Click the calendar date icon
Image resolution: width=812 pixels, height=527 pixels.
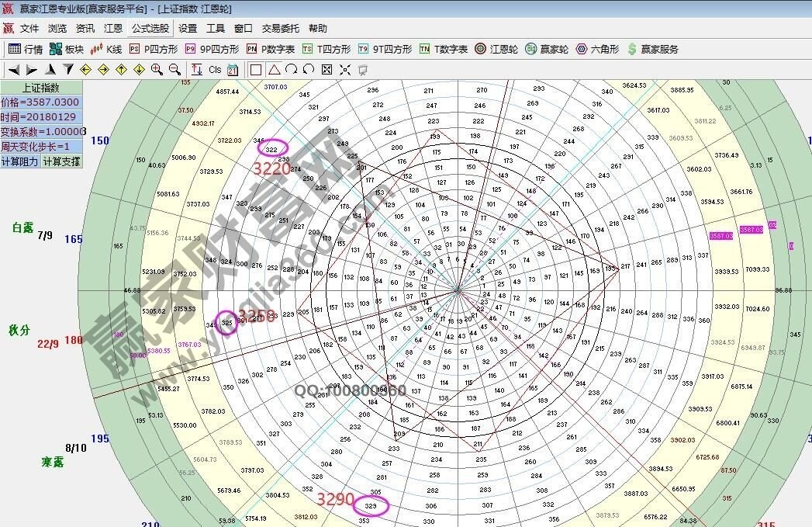coord(233,69)
